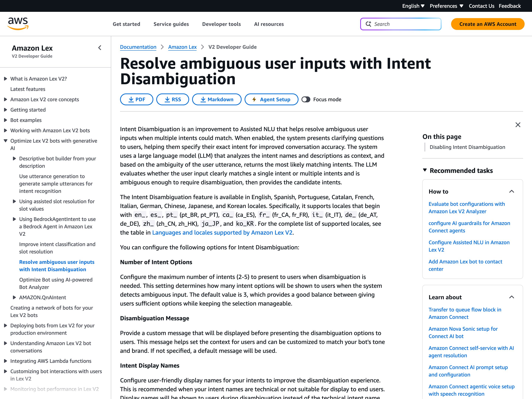Open Optimize Bot using AI-powered Bot Analyzer
The height and width of the screenshot is (399, 532).
click(56, 283)
